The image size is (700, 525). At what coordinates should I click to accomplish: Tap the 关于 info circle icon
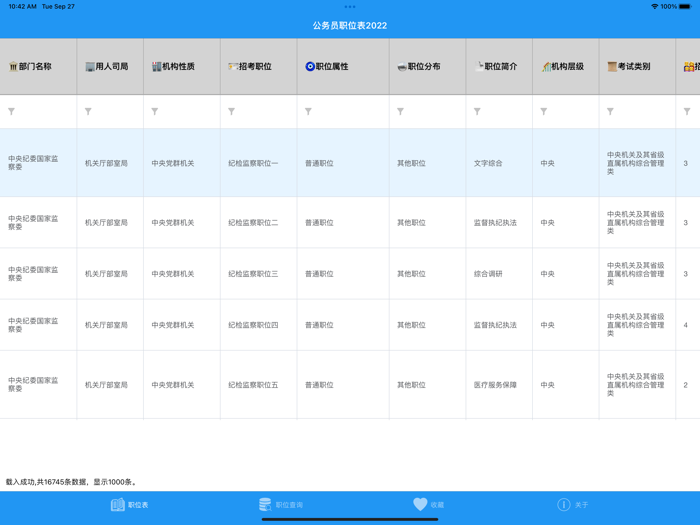click(x=564, y=505)
